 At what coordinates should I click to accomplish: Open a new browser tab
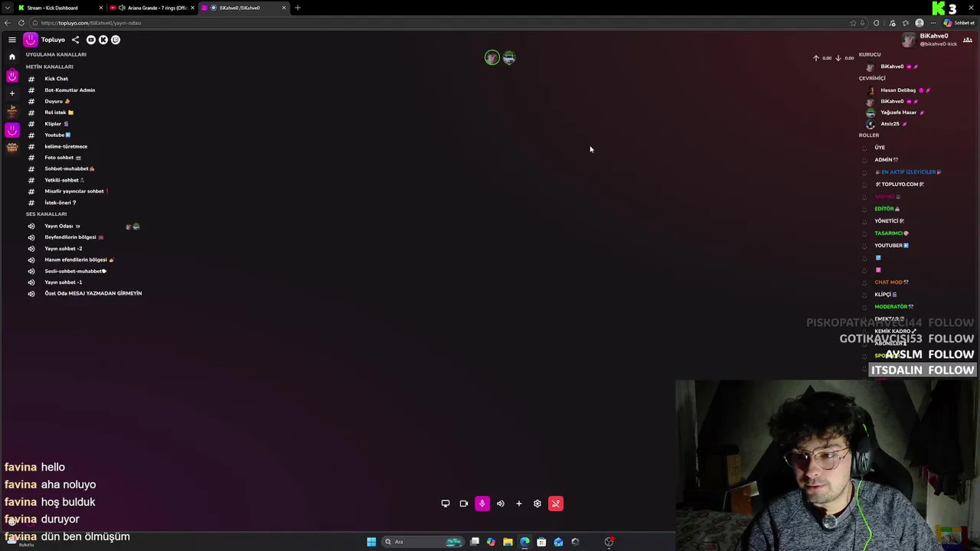[x=298, y=8]
